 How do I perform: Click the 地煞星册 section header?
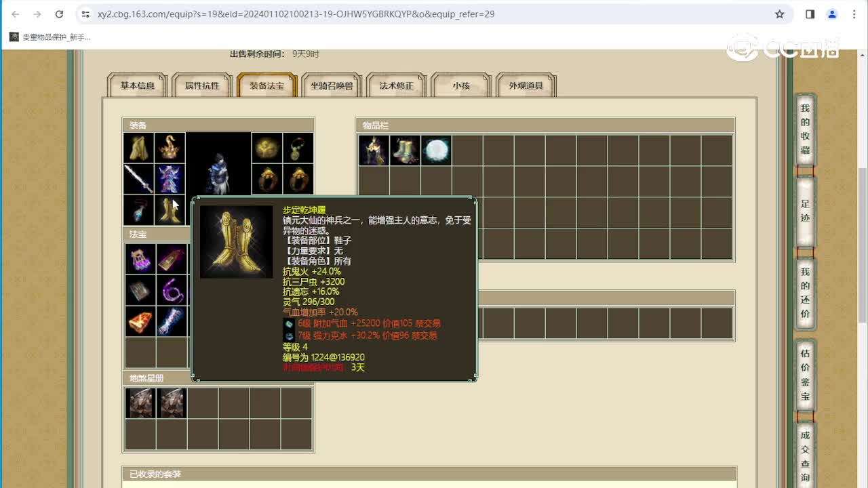click(218, 378)
